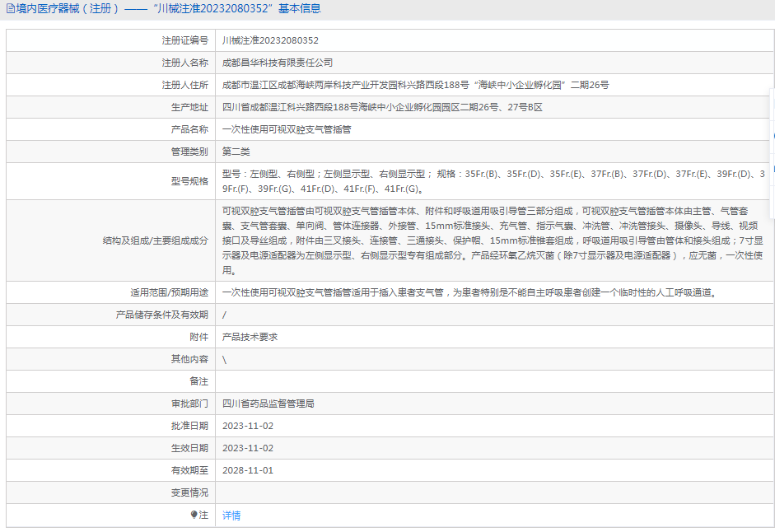Click the backslash value in 其他内容 row
The image size is (775, 532).
pos(224,359)
